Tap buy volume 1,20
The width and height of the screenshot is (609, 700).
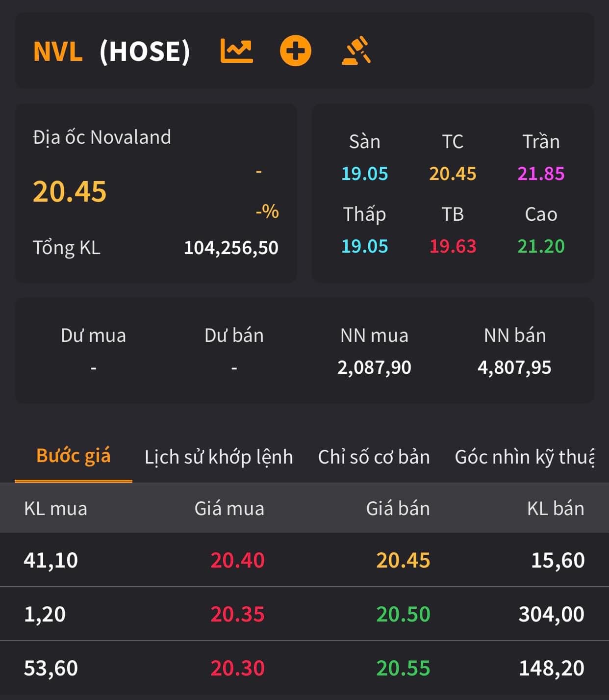point(45,614)
